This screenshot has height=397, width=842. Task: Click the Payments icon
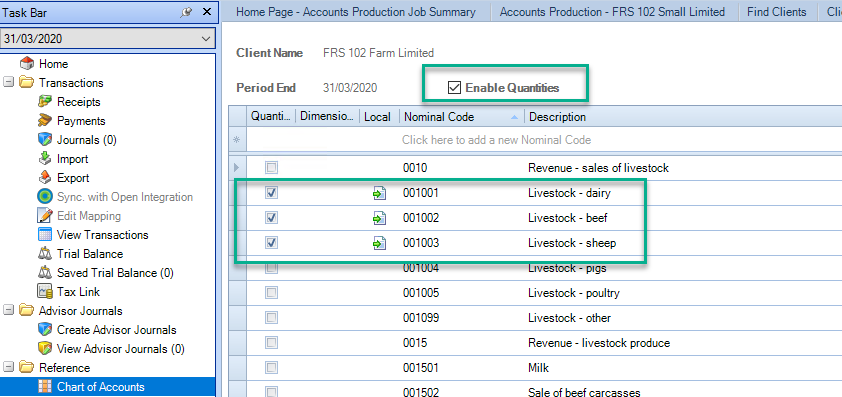pyautogui.click(x=45, y=121)
